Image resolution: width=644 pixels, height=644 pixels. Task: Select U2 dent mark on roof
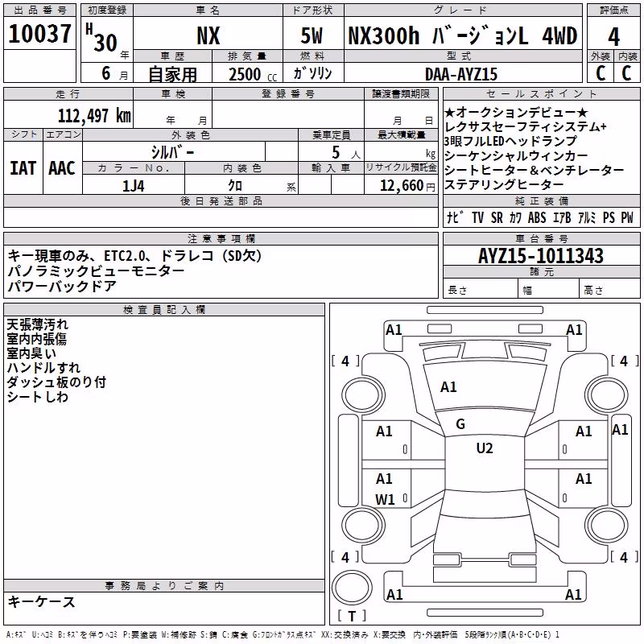485,448
